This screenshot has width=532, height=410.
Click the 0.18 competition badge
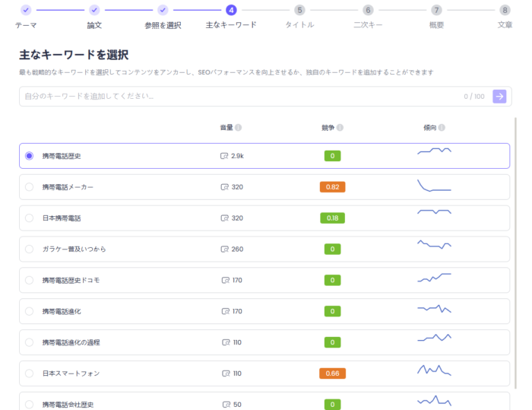pos(333,218)
